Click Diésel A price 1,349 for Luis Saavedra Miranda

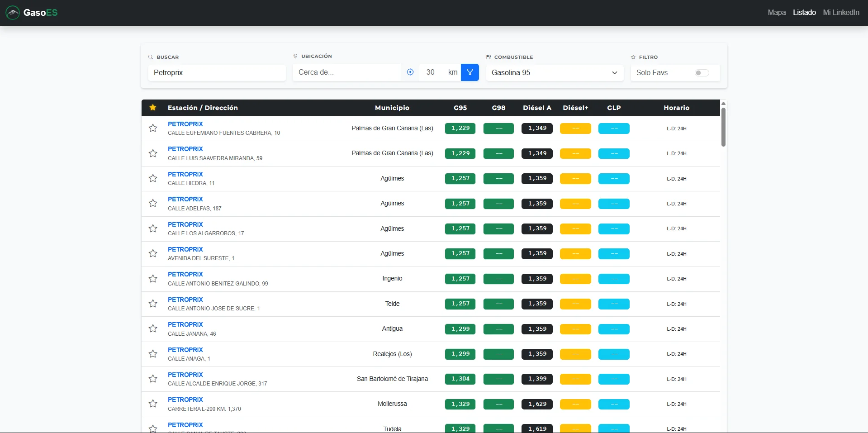point(537,153)
